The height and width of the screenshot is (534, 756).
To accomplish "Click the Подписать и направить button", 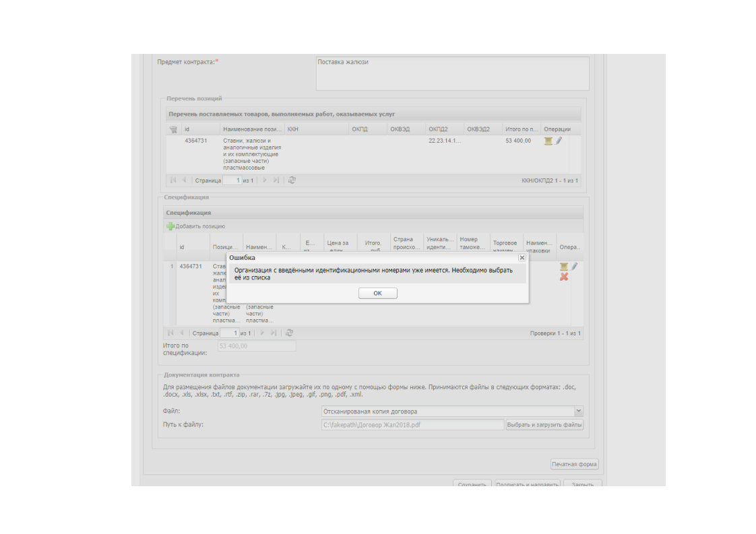I will 527,483.
